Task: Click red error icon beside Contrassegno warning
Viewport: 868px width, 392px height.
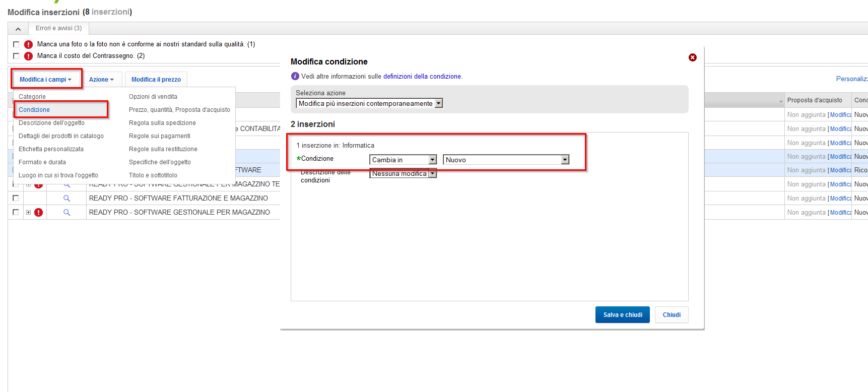Action: point(29,56)
